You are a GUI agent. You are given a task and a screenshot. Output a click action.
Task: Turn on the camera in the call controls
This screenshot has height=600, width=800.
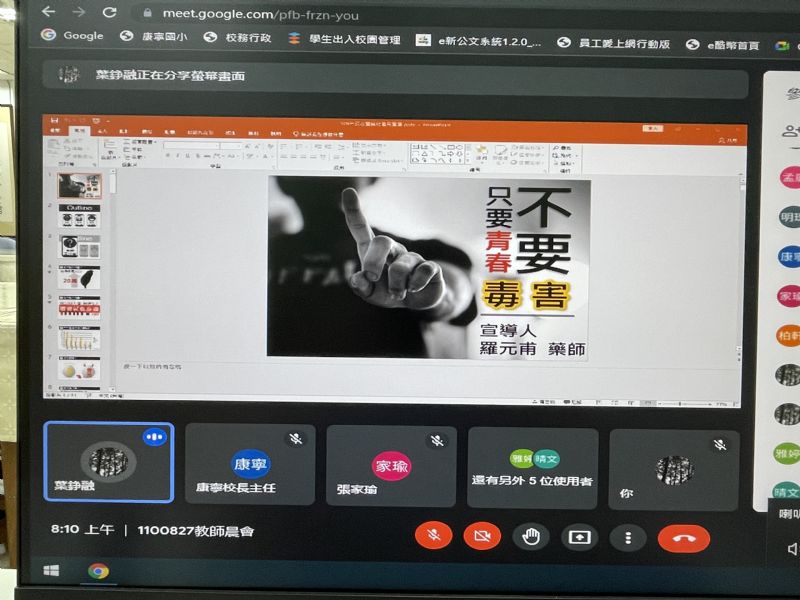[482, 536]
